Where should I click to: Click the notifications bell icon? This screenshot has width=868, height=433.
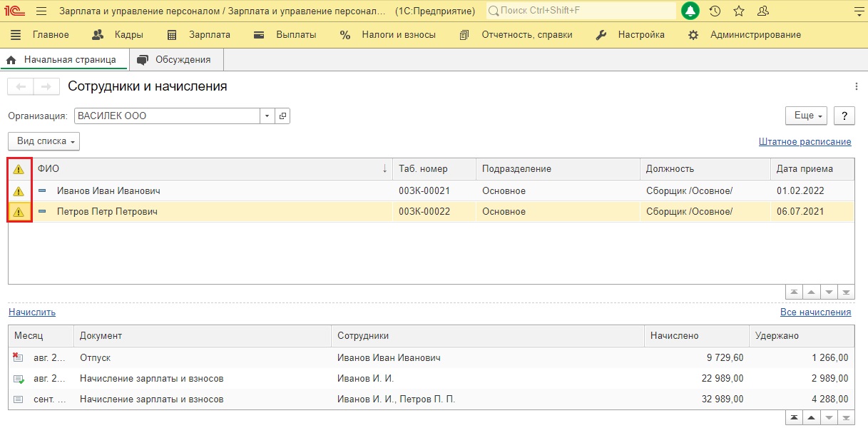point(690,11)
